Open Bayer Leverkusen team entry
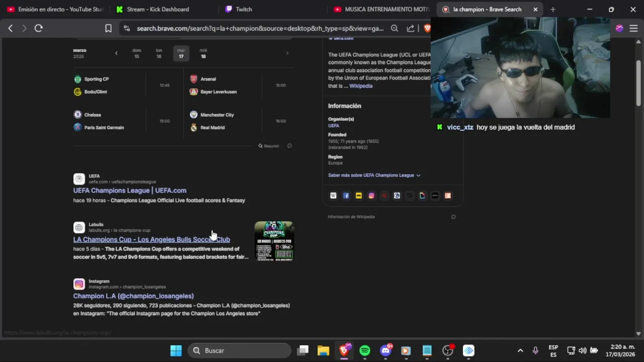 pyautogui.click(x=213, y=92)
